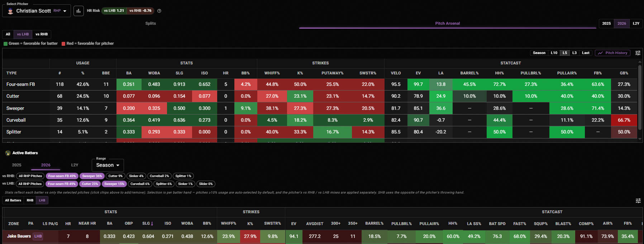Select the 2025 season tab at top right
644x244 pixels.
[x=606, y=24]
